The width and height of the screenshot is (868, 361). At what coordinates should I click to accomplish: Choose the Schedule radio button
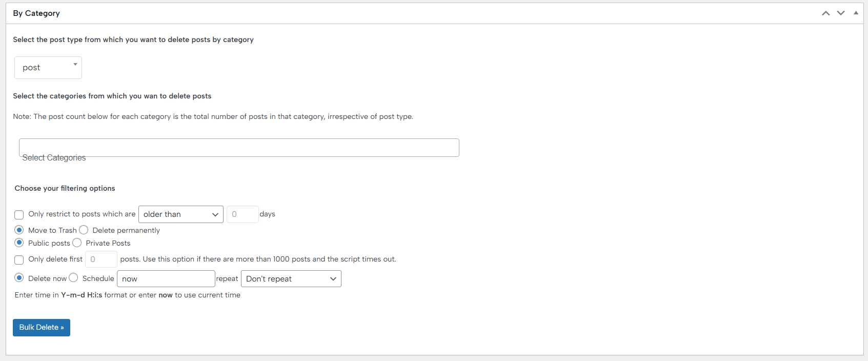[x=74, y=278]
